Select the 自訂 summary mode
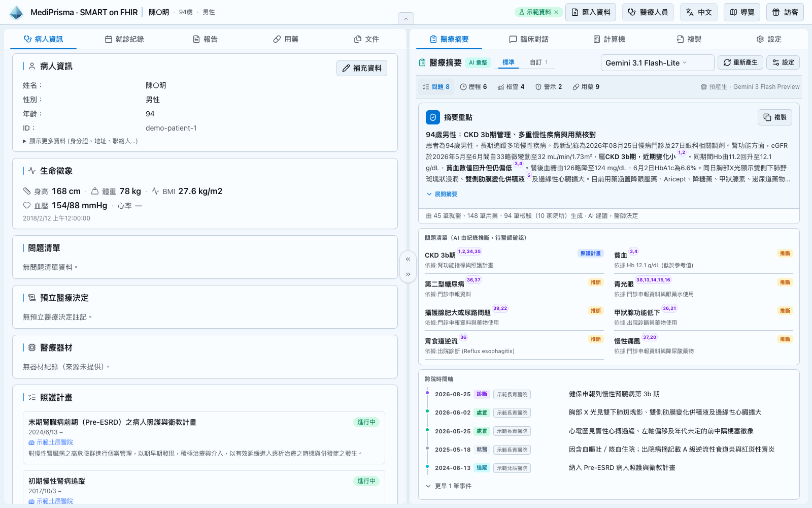 [539, 62]
